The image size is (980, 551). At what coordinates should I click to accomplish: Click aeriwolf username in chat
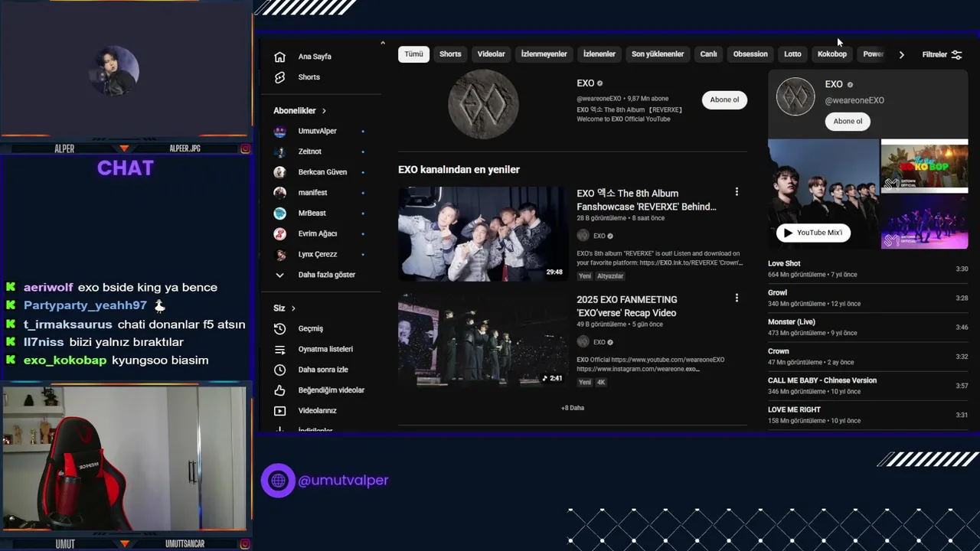pyautogui.click(x=48, y=288)
